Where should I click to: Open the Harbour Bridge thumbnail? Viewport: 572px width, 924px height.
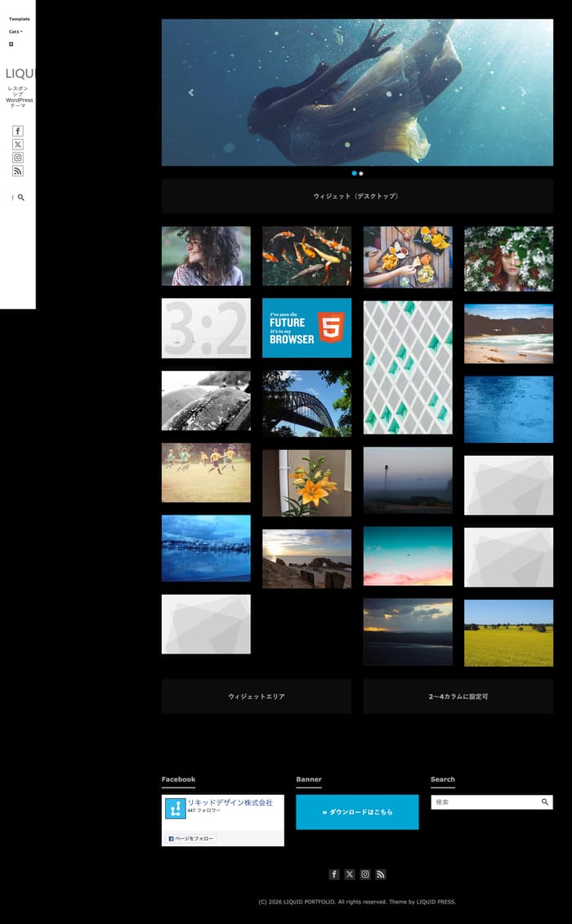306,404
